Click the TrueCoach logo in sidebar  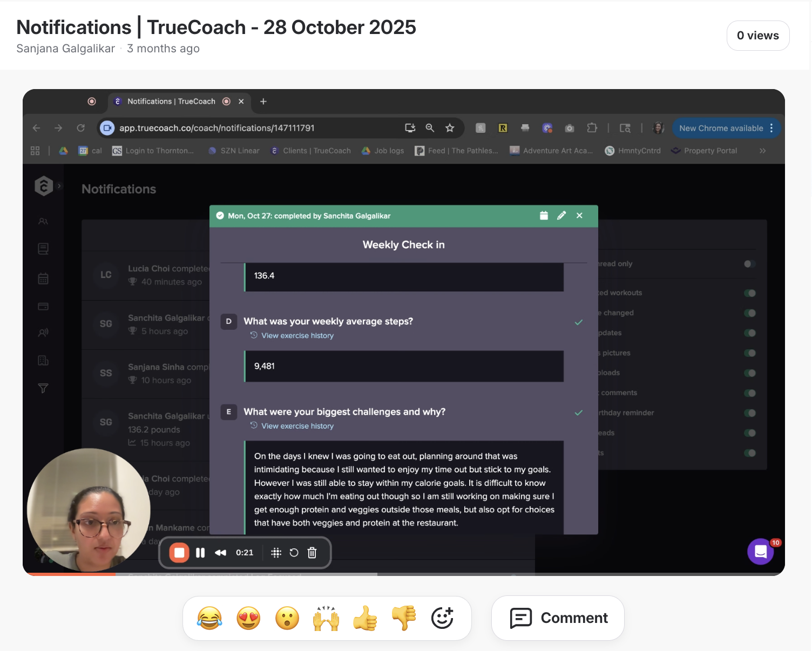click(44, 186)
